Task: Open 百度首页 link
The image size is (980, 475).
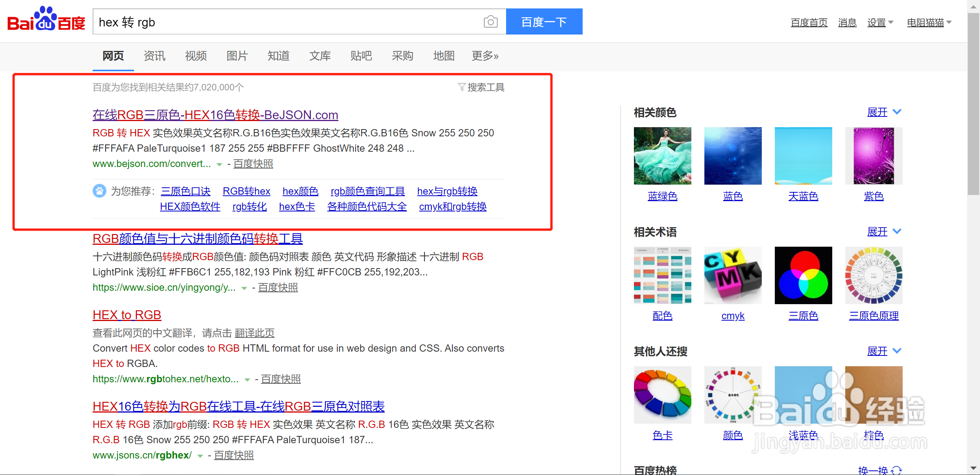Action: click(x=809, y=23)
